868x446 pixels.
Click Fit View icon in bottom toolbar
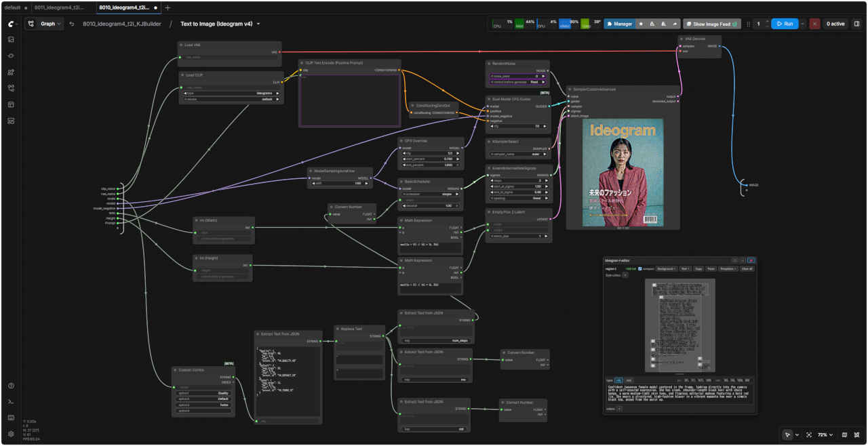pyautogui.click(x=809, y=434)
